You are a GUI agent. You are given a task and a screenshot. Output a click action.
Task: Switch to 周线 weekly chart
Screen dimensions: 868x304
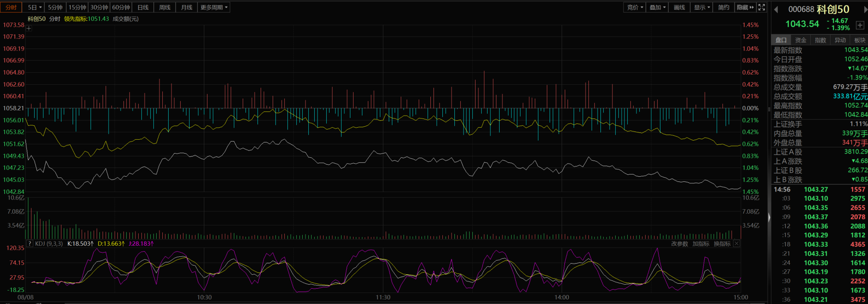(165, 7)
